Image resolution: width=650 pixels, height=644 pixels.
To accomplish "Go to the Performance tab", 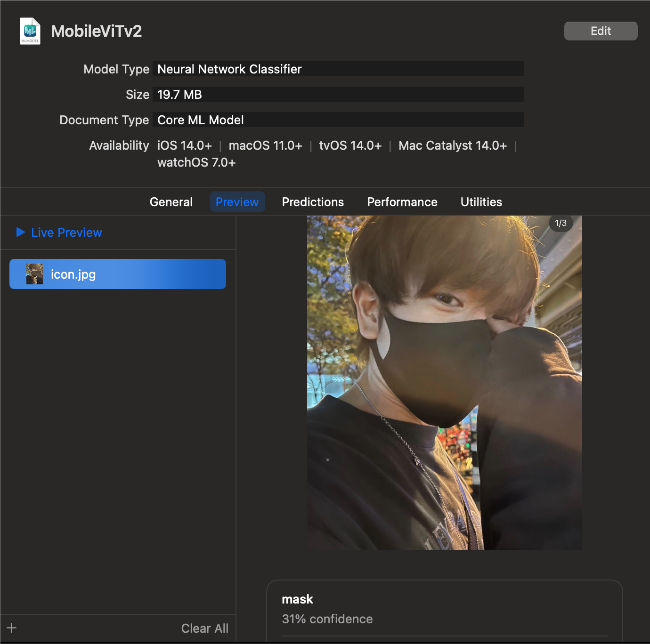I will [x=402, y=202].
